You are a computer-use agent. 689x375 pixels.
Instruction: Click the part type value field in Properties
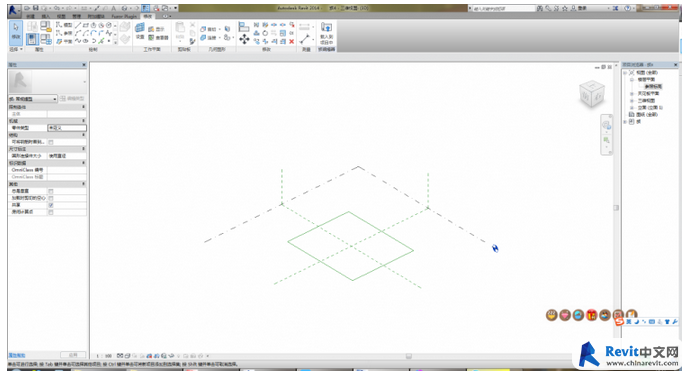67,128
